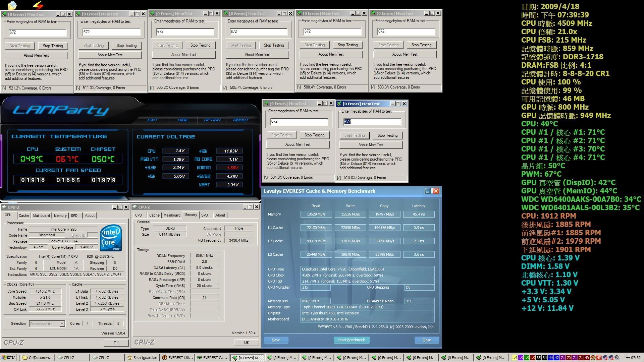
Task: Click EXIT in the LANParty Smartguardian panel
Action: tap(153, 120)
